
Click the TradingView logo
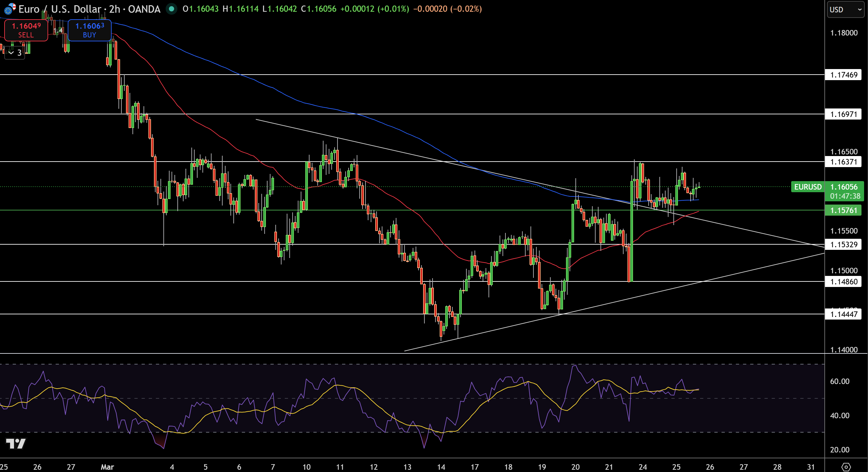(x=16, y=443)
